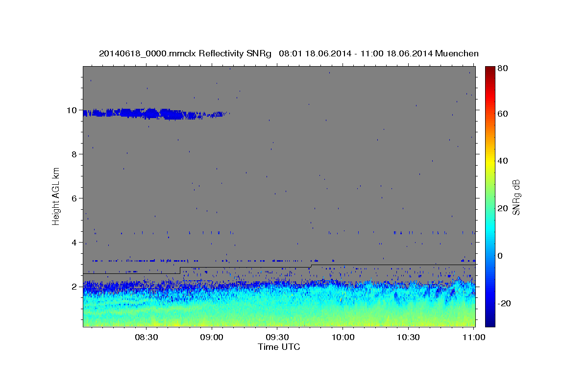The image size is (588, 392).
Task: Click the 'SNRg dB' colorbar label
Action: pyautogui.click(x=516, y=197)
